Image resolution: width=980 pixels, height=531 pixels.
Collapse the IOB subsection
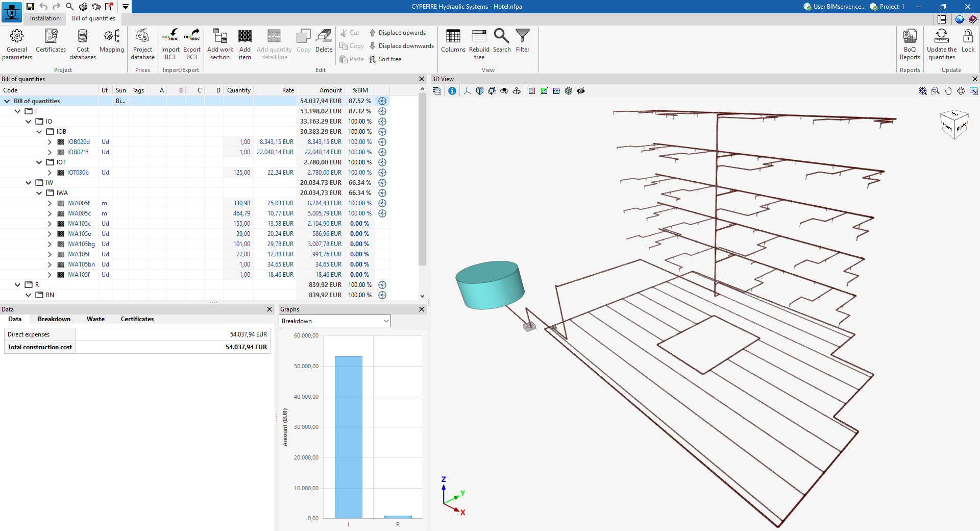click(39, 132)
